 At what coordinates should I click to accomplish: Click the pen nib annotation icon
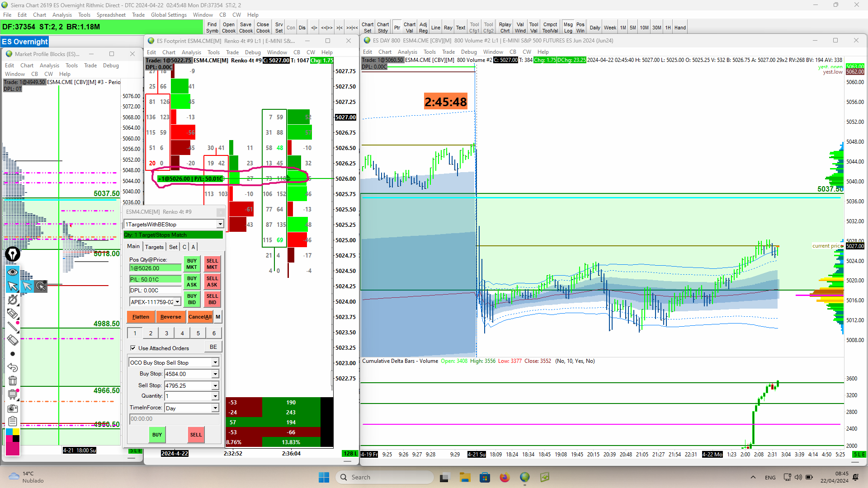click(13, 254)
